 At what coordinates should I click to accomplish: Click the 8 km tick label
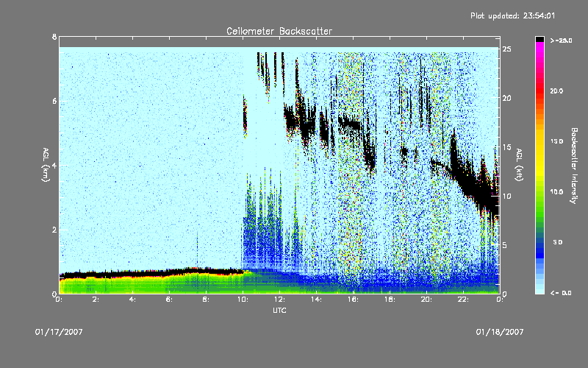[x=54, y=37]
